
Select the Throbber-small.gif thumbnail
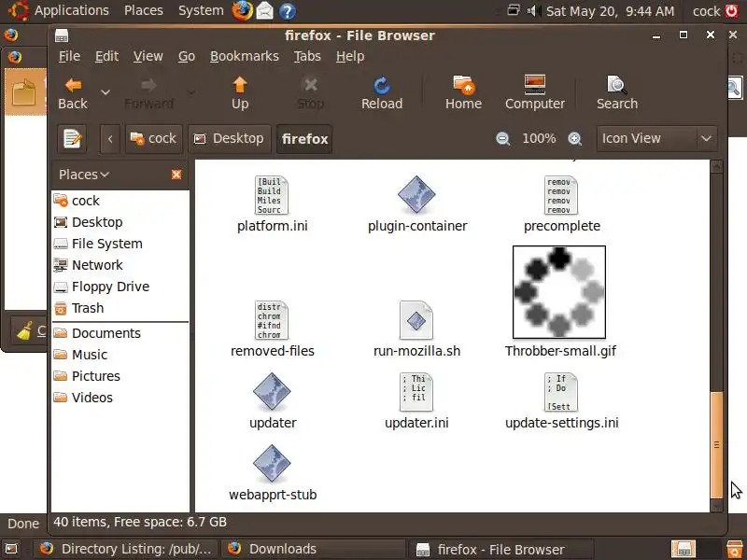(x=559, y=292)
